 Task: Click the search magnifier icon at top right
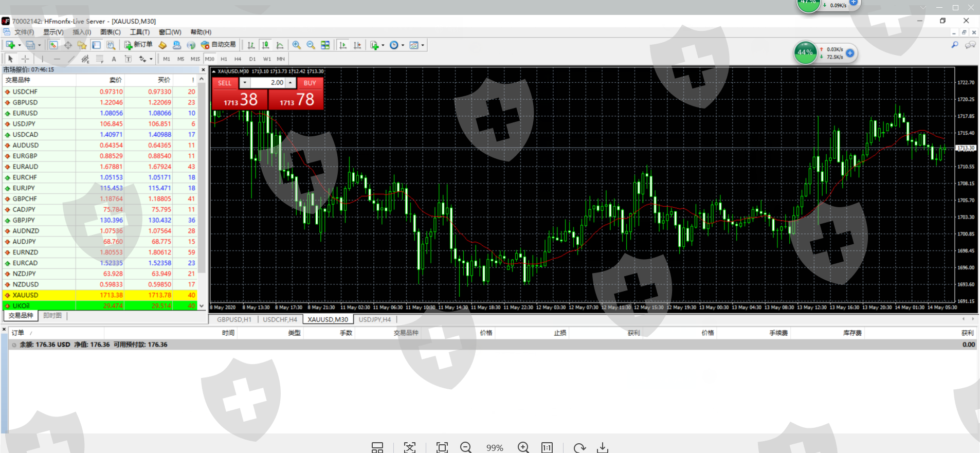tap(955, 45)
